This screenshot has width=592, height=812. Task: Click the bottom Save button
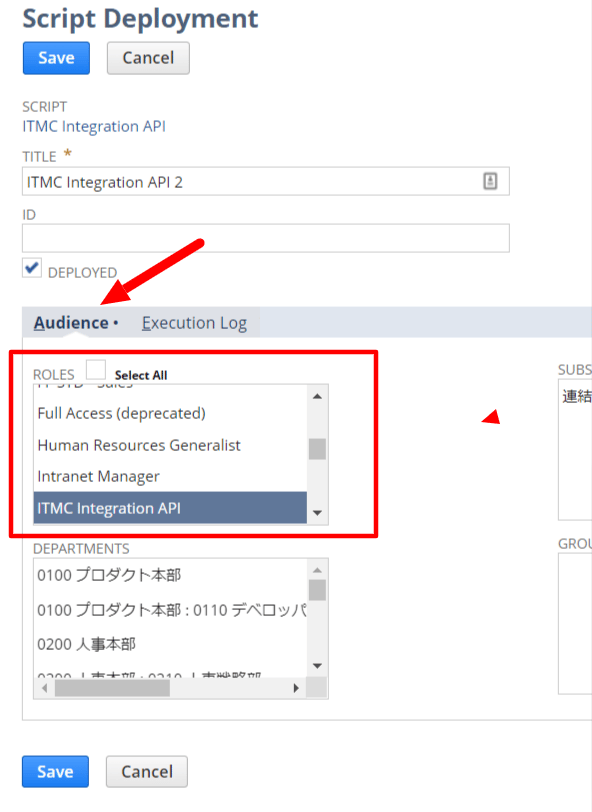(x=55, y=772)
